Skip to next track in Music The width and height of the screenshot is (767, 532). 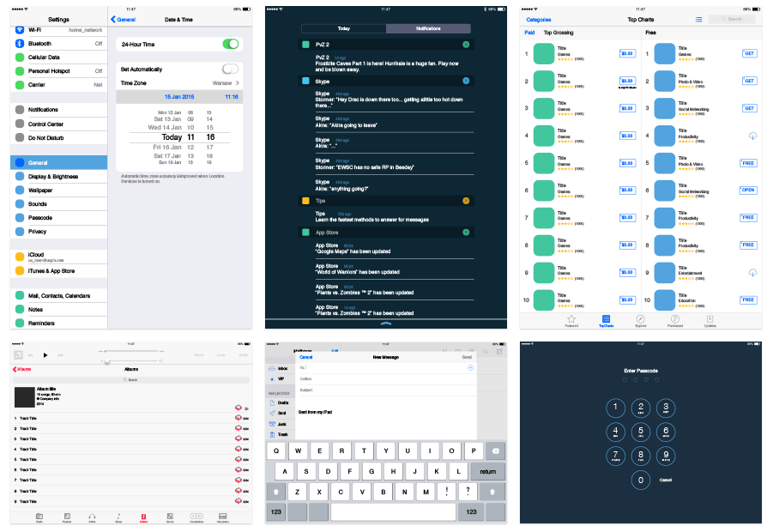[61, 355]
